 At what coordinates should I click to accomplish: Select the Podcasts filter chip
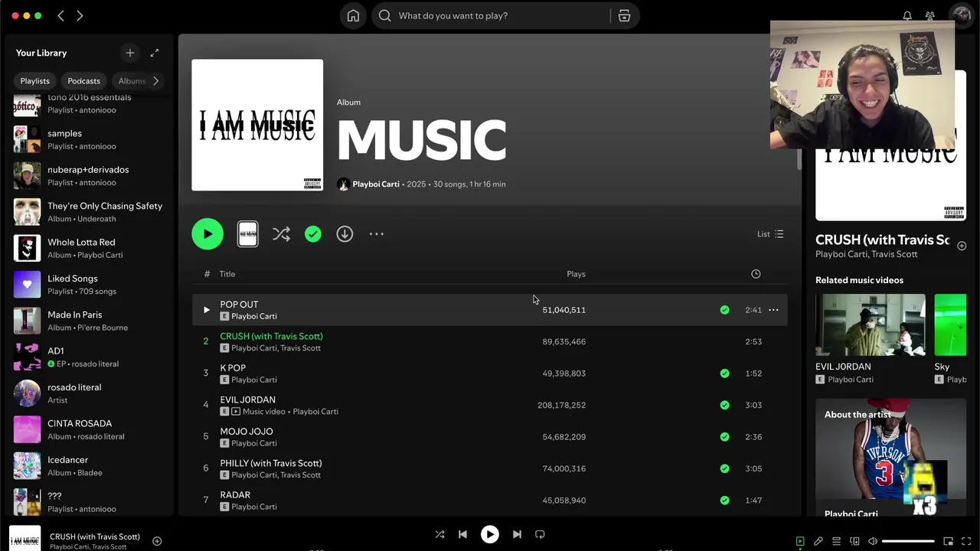[83, 80]
